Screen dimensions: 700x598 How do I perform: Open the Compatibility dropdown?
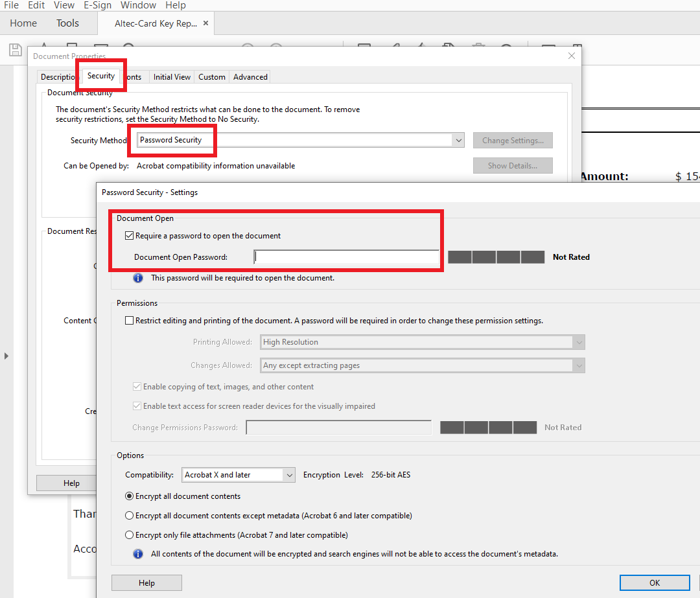coord(239,475)
